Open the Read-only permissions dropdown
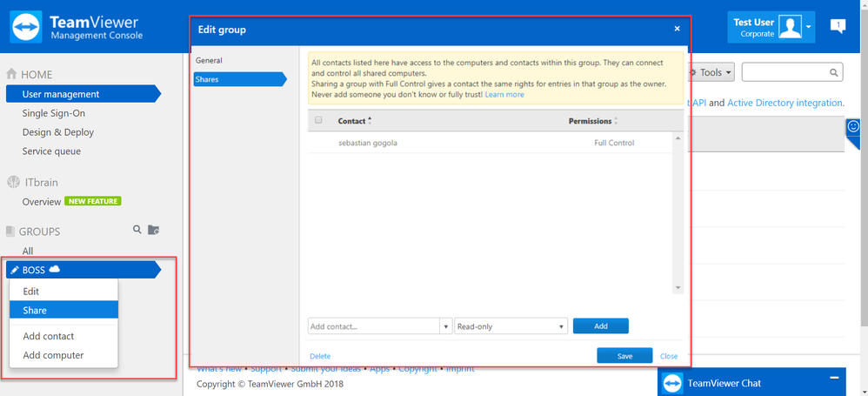Image resolution: width=868 pixels, height=396 pixels. pos(511,326)
